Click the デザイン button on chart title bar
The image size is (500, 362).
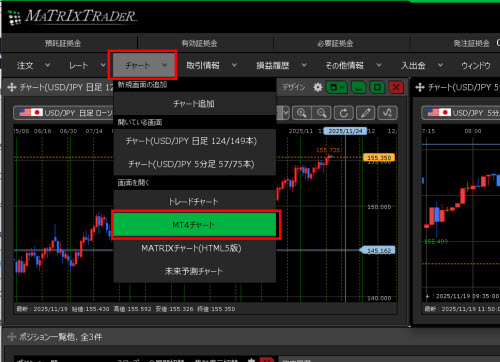coord(294,87)
